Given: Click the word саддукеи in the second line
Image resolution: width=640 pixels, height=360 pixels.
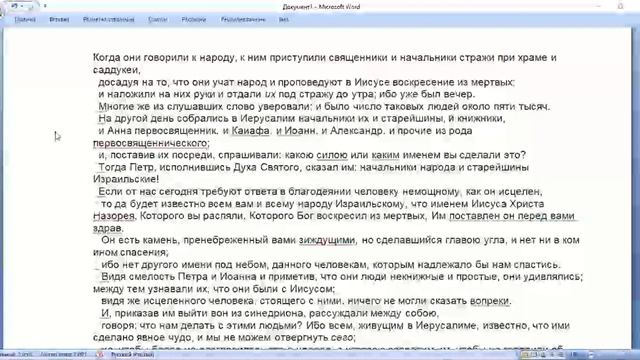Looking at the screenshot, I should pyautogui.click(x=116, y=70).
